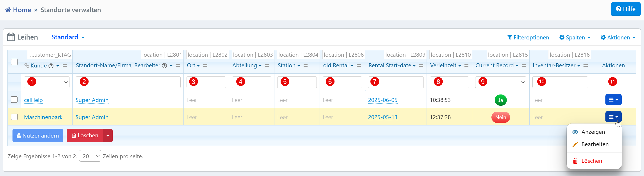Viewport: 644px width, 176px height.
Task: Open the Standard view dropdown
Action: coord(68,37)
